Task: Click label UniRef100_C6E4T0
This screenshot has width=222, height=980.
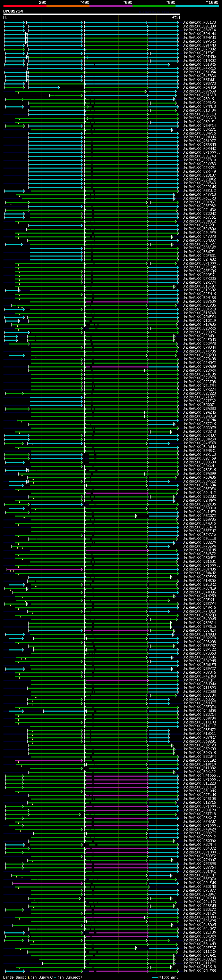Action: click(199, 527)
